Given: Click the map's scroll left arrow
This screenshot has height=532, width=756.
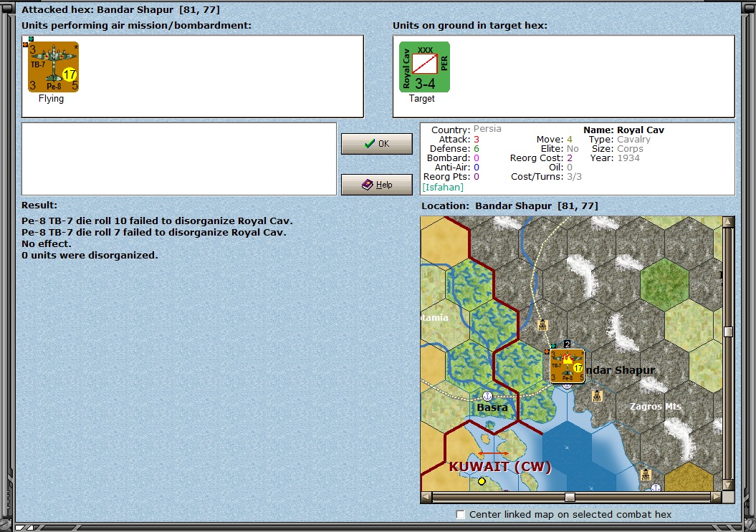Looking at the screenshot, I should 426,497.
